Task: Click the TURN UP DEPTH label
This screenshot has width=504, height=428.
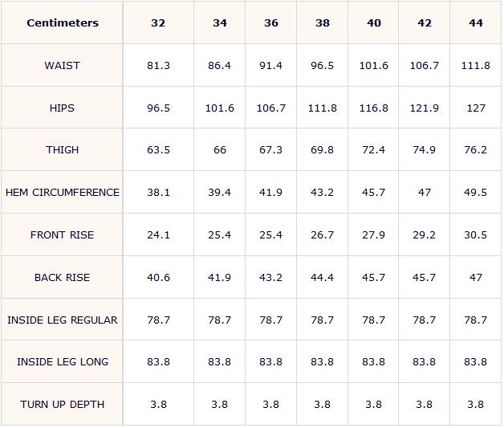Action: 62,405
